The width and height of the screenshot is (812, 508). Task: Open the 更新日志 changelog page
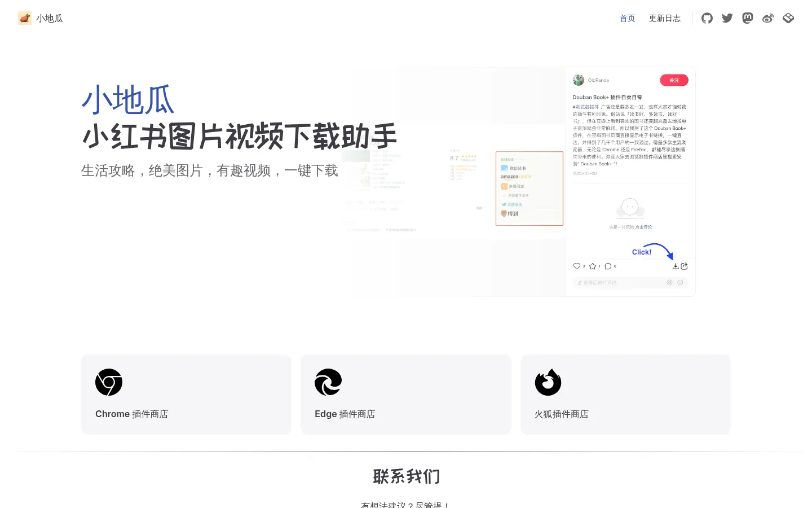665,19
